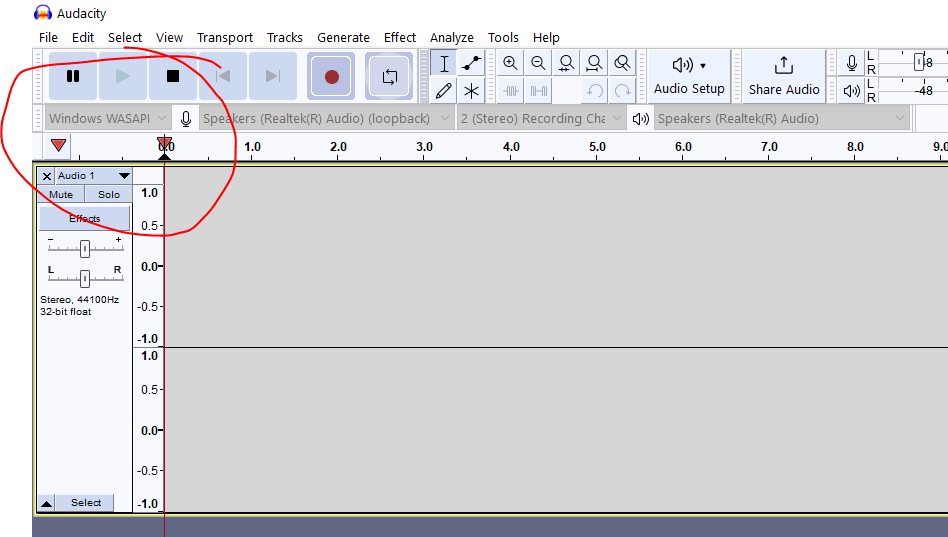The height and width of the screenshot is (537, 948).
Task: Open the Speakers playback device dropdown
Action: 782,119
